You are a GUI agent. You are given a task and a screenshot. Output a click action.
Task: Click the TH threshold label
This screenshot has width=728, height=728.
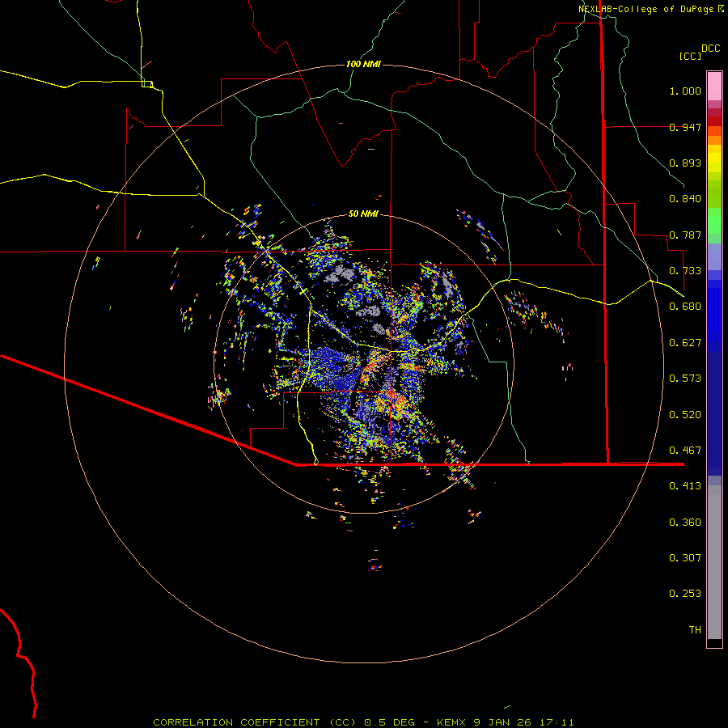pos(695,630)
